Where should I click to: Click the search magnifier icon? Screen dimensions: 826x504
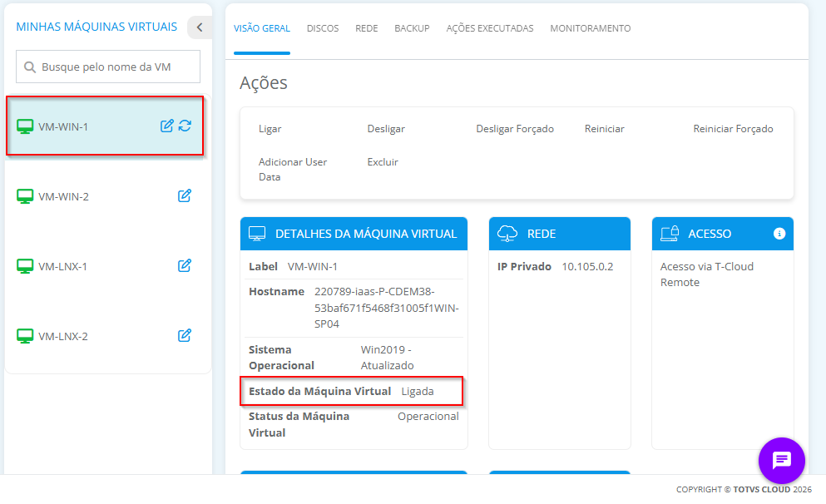point(30,67)
